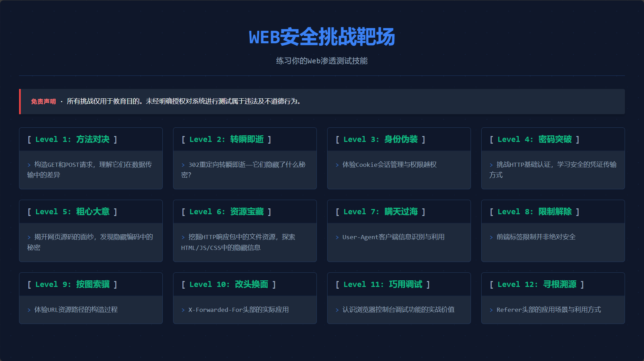Click arrow marker before X-Forwarded-For头部
The height and width of the screenshot is (361, 644).
[183, 310]
